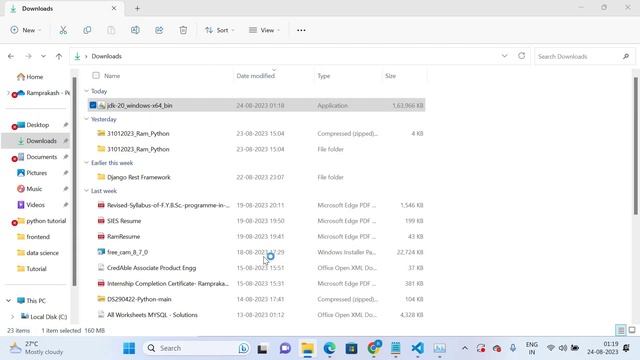Click the Cut scissors icon
640x360 pixels.
pyautogui.click(x=63, y=30)
